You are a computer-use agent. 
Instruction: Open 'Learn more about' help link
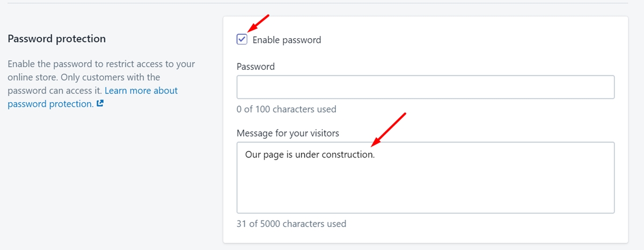[141, 90]
